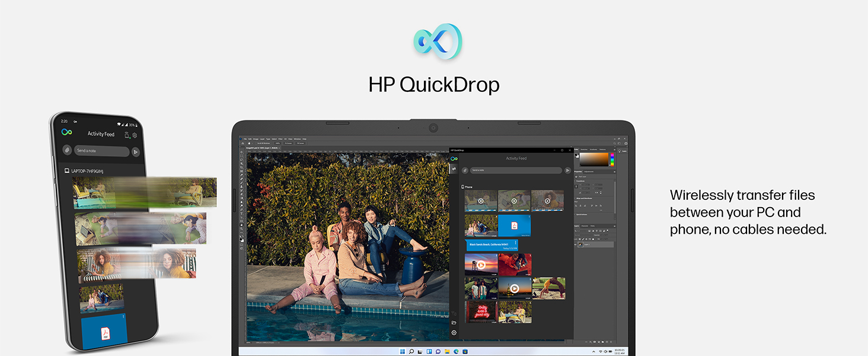
Task: Open the Windows Start menu
Action: pos(403,351)
